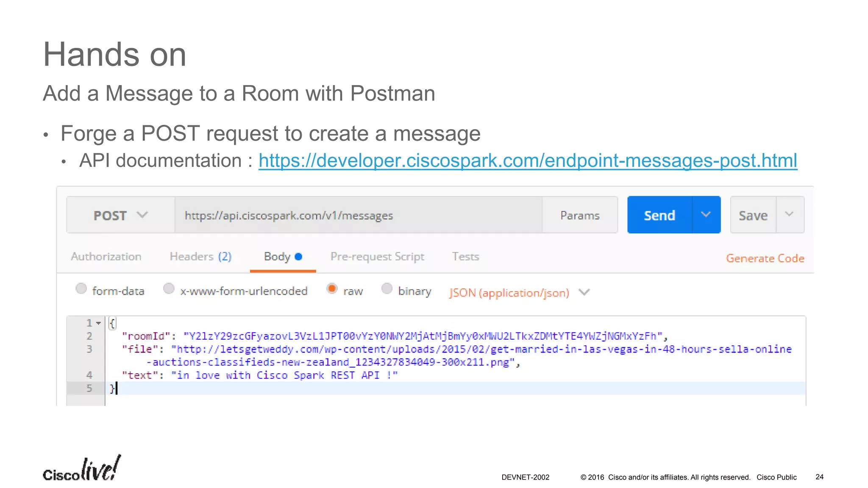Switch to the Authorization tab

click(x=106, y=257)
